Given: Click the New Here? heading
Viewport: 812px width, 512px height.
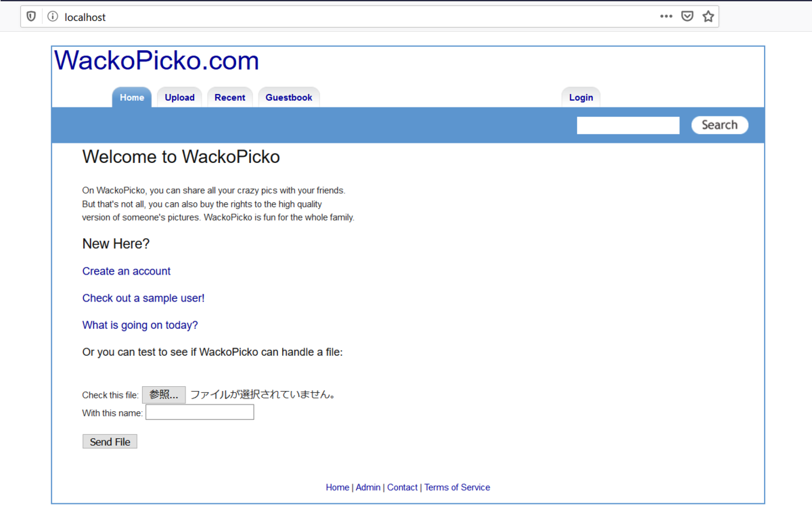Looking at the screenshot, I should click(x=116, y=243).
